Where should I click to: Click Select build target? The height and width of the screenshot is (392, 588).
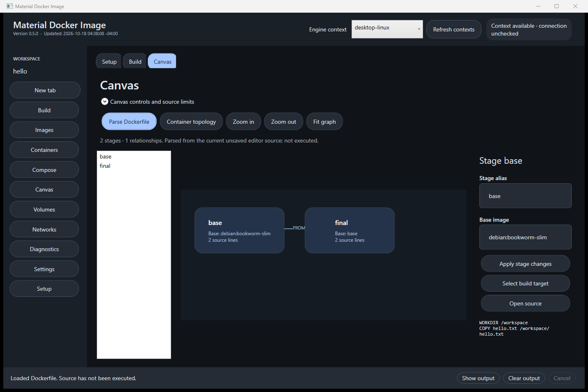525,283
